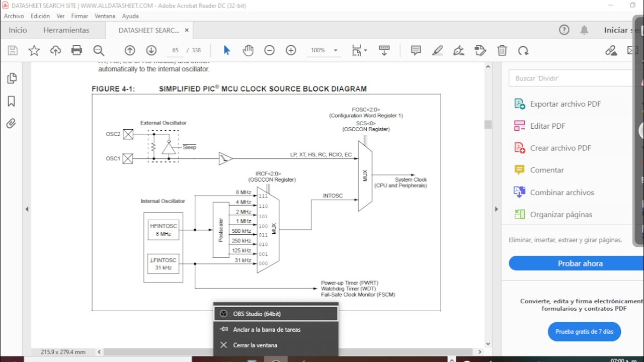This screenshot has height=362, width=644.
Task: Open bookmarks panel icon
Action: pyautogui.click(x=12, y=102)
